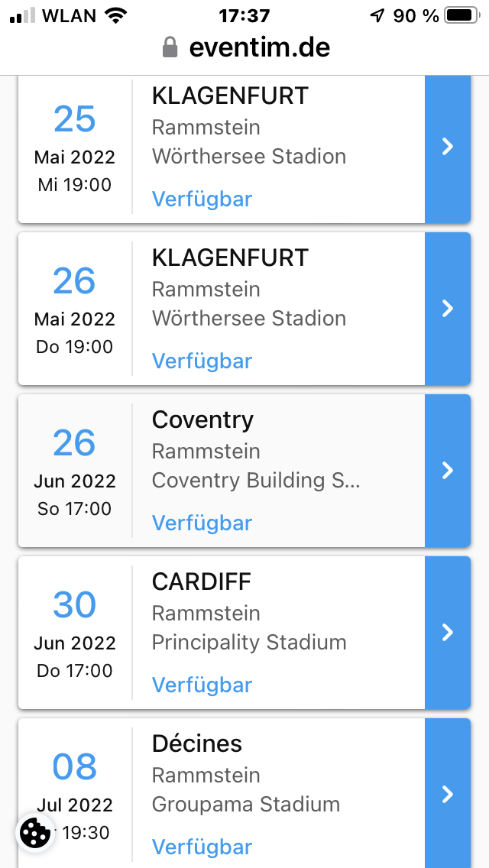Viewport: 489px width, 868px height.
Task: Tap the battery icon in status bar
Action: click(x=461, y=15)
